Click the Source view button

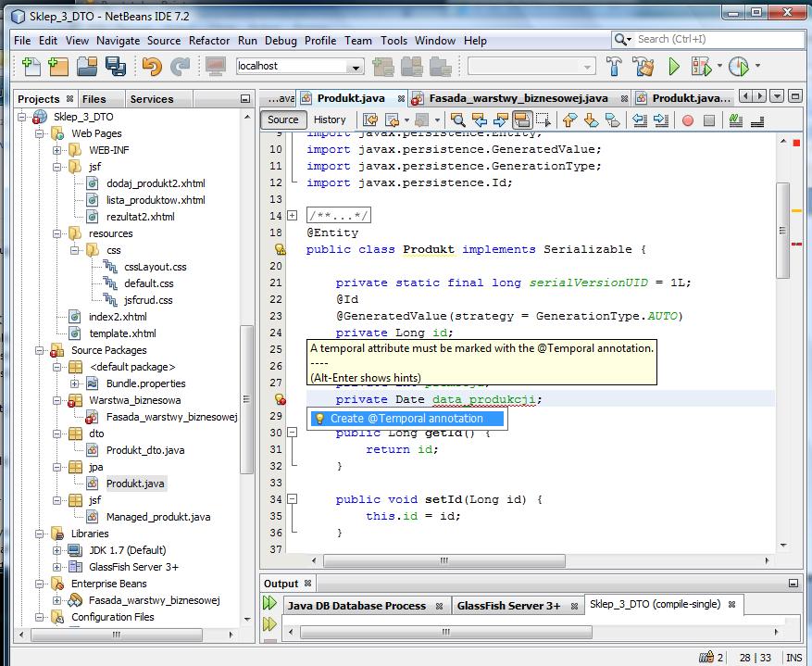click(283, 119)
